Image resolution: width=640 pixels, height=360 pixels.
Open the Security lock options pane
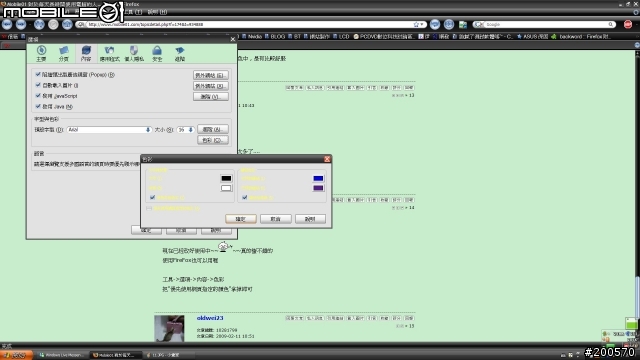[157, 53]
